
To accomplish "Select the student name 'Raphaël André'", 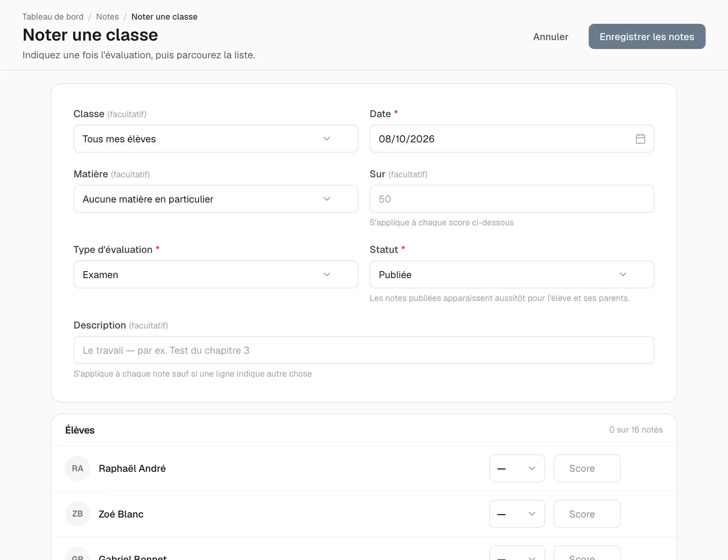I will [x=132, y=468].
